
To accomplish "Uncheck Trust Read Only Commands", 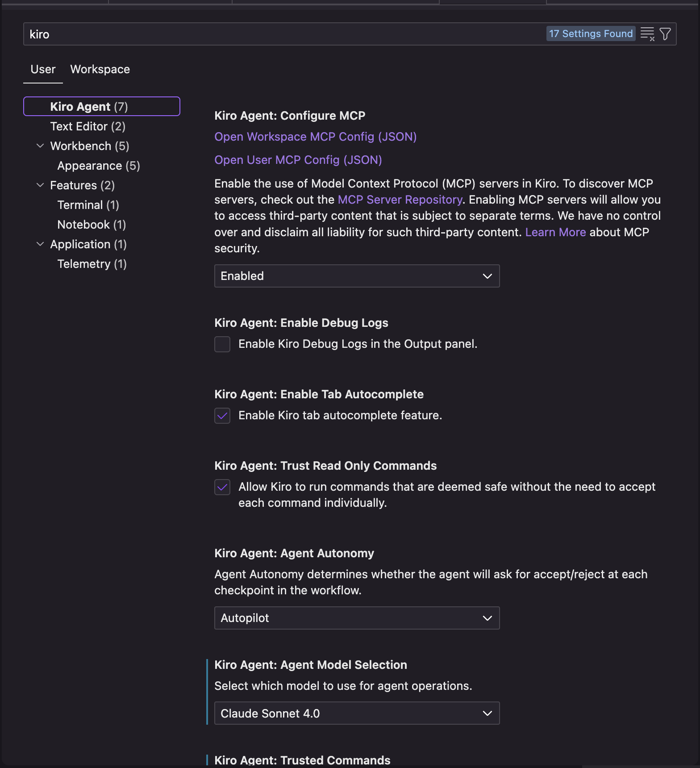I will coord(222,487).
